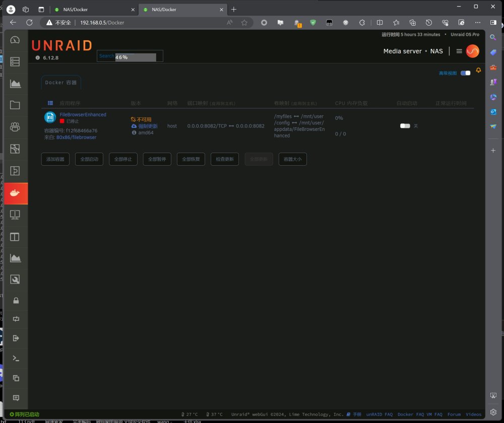The height and width of the screenshot is (423, 504).
Task: Open the Users group icon in sidebar
Action: [15, 127]
